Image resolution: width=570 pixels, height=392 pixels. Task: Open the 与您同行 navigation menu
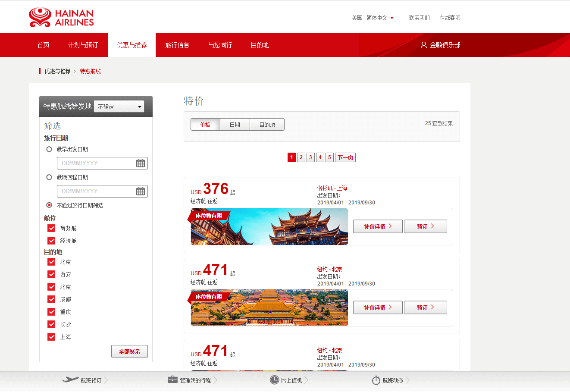(x=220, y=45)
